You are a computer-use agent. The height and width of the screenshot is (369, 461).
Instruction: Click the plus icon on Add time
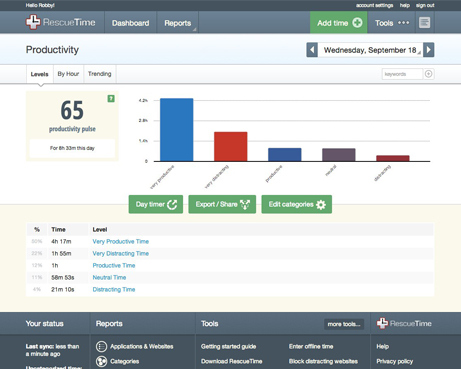[x=357, y=23]
